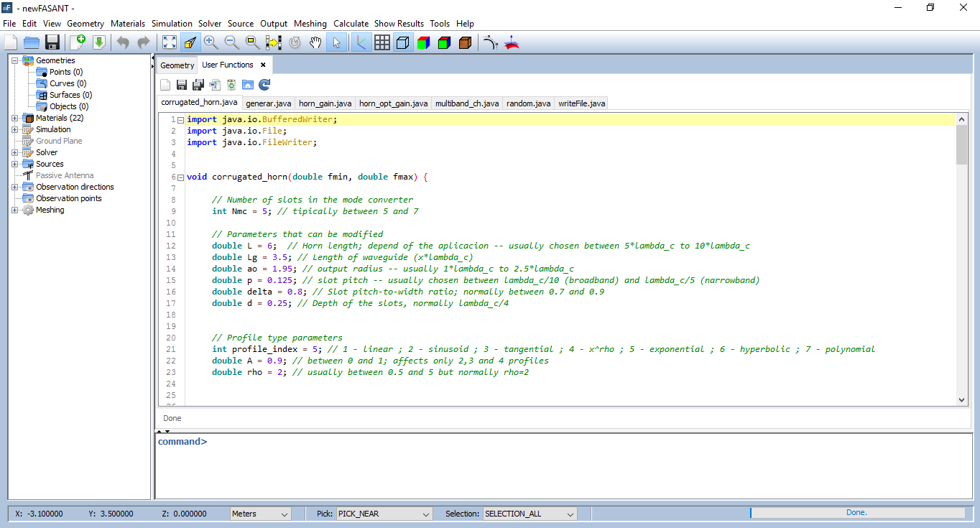Click the code editor vertical scrollbar thumb
This screenshot has height=528, width=980.
coord(962,144)
